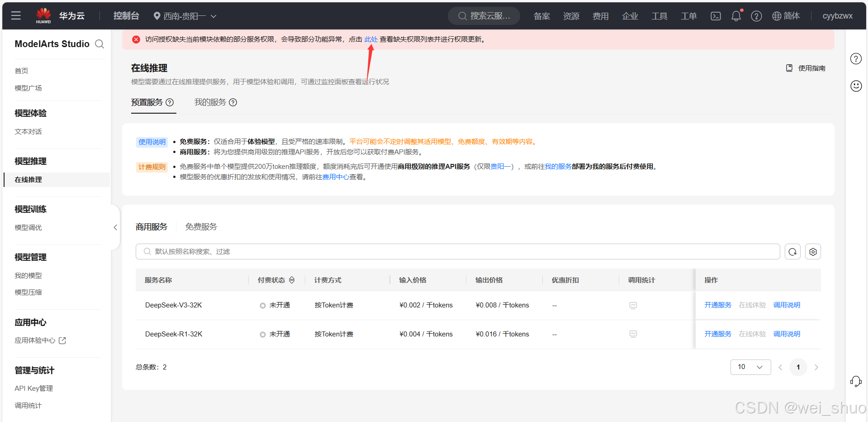Open 调用说明 for DeepSeek-R1-32K

(x=787, y=334)
